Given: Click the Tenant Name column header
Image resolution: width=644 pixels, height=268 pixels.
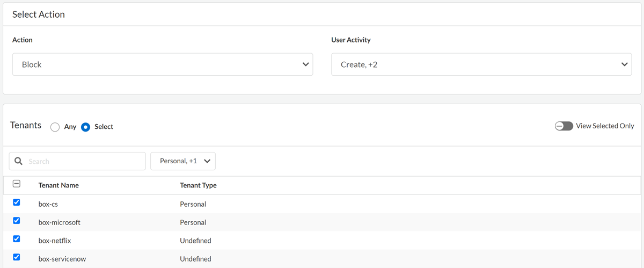Looking at the screenshot, I should (58, 185).
